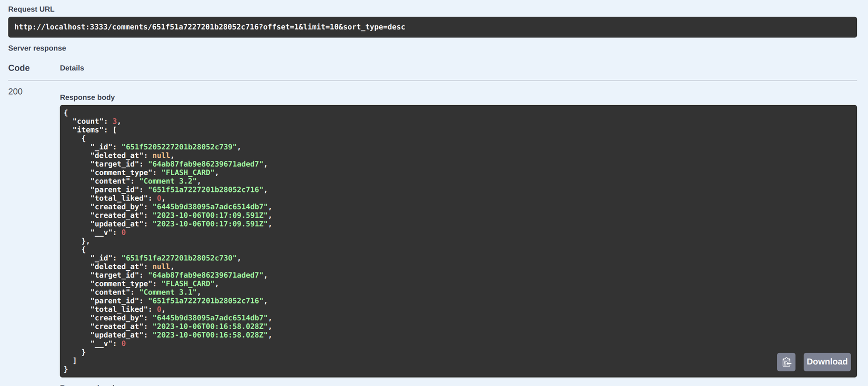Click the count value 3

[x=115, y=121]
